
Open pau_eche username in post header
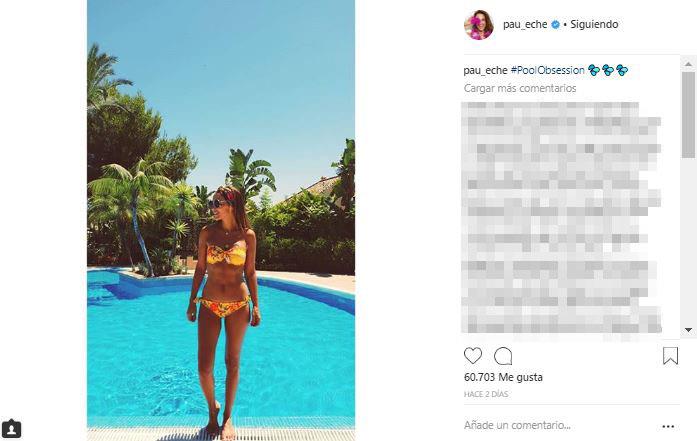[x=525, y=24]
